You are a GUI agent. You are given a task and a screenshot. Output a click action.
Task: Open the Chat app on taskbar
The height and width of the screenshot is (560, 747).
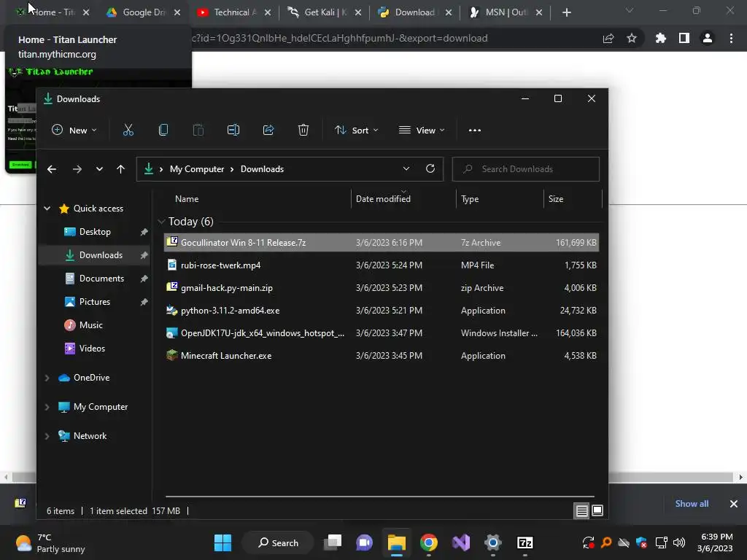point(365,542)
